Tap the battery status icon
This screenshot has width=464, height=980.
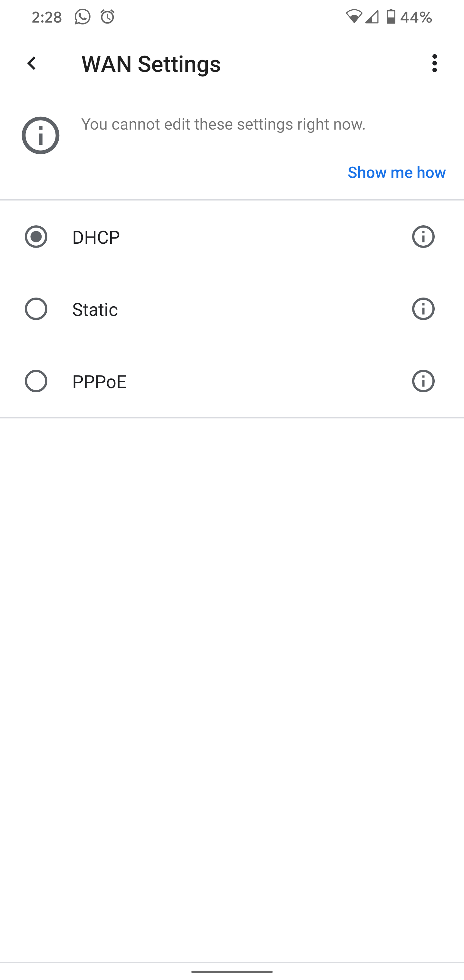click(391, 17)
